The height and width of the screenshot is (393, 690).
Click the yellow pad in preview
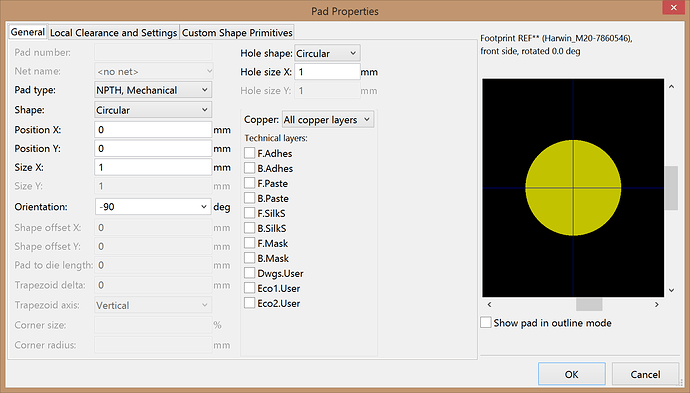(573, 188)
